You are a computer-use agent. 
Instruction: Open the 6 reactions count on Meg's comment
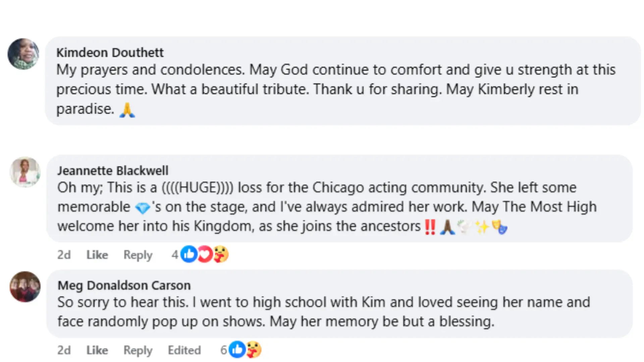click(223, 350)
